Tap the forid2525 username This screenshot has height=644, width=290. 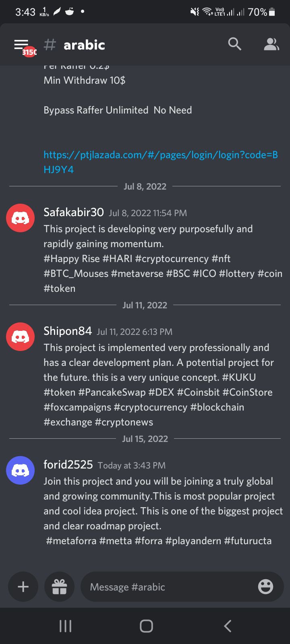[x=68, y=464]
